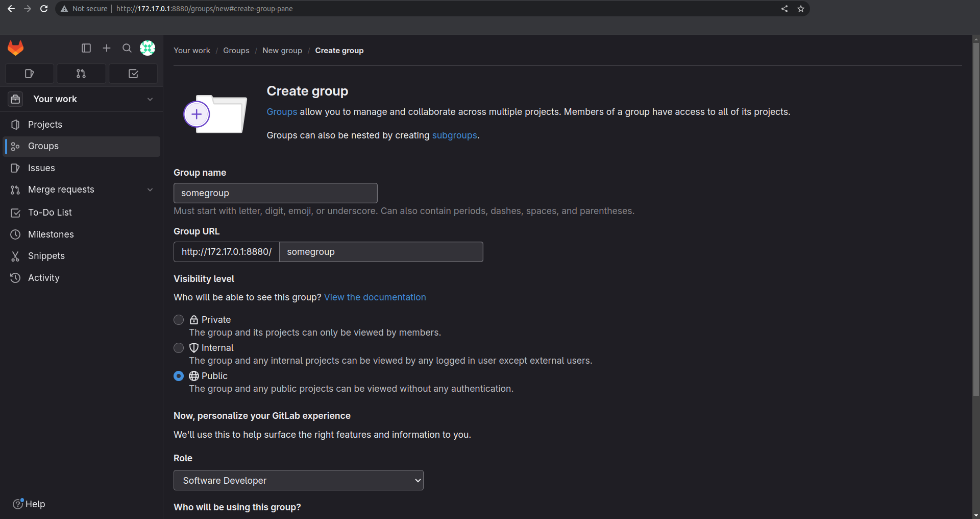
Task: Open the merge requests shortcut icon
Action: pyautogui.click(x=81, y=74)
